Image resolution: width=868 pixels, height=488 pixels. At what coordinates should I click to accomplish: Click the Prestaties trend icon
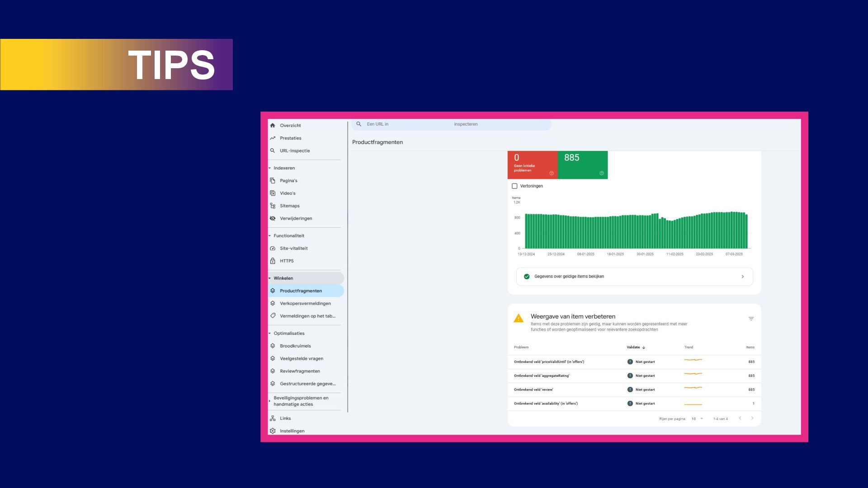273,138
